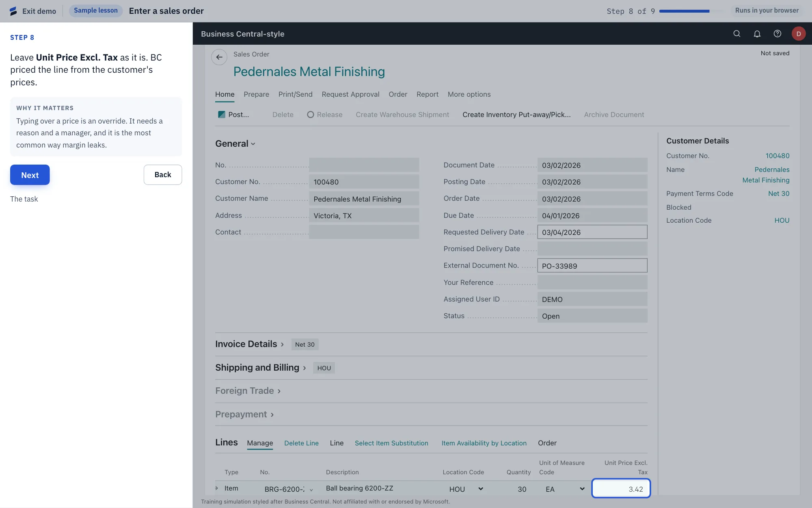Click the Your Reference field
This screenshot has height=508, width=812.
592,282
